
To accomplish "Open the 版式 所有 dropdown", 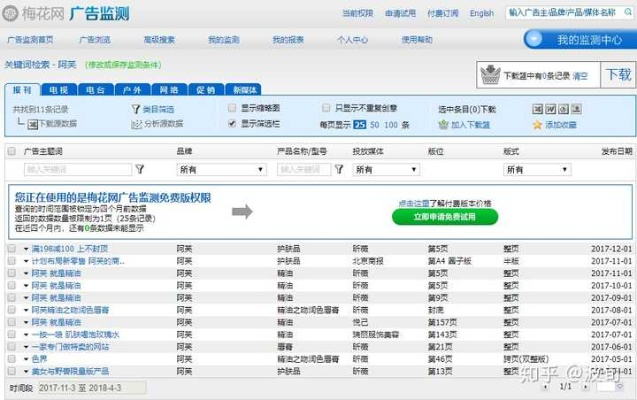I will click(x=537, y=169).
